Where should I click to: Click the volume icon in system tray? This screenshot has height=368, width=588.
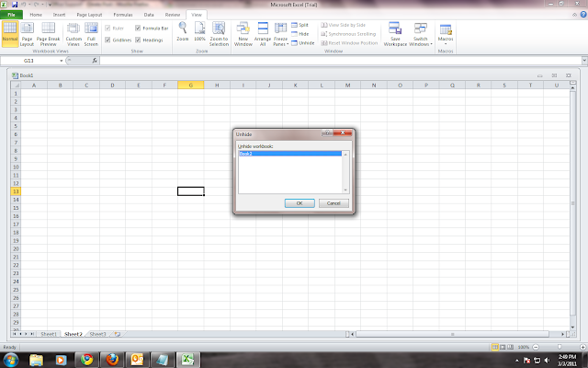pyautogui.click(x=548, y=361)
